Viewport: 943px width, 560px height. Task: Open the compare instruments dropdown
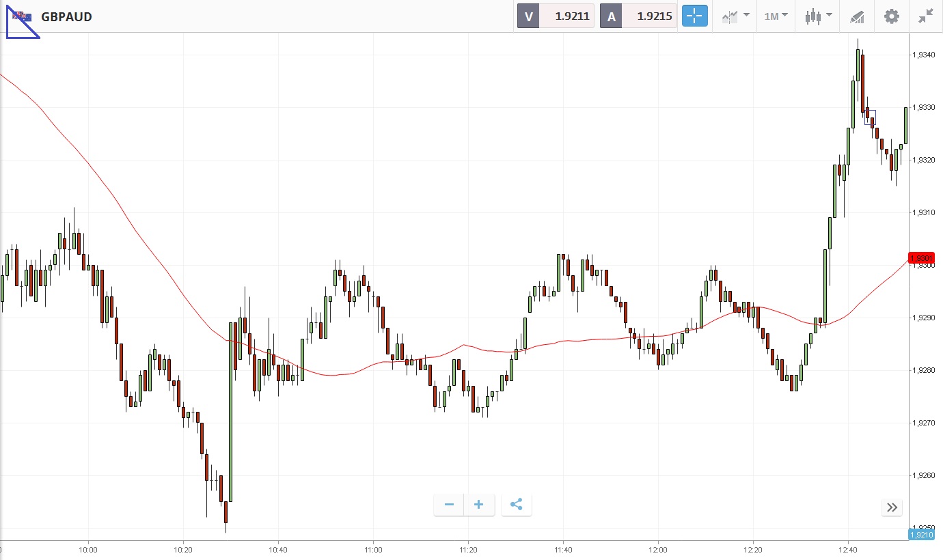(735, 16)
